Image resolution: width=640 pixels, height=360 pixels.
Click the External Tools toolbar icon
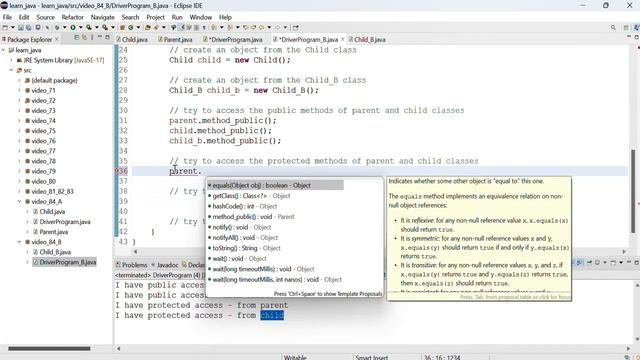(x=105, y=27)
